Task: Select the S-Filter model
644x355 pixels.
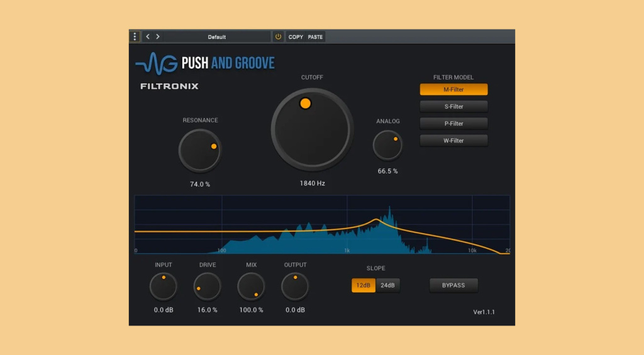Action: point(453,107)
